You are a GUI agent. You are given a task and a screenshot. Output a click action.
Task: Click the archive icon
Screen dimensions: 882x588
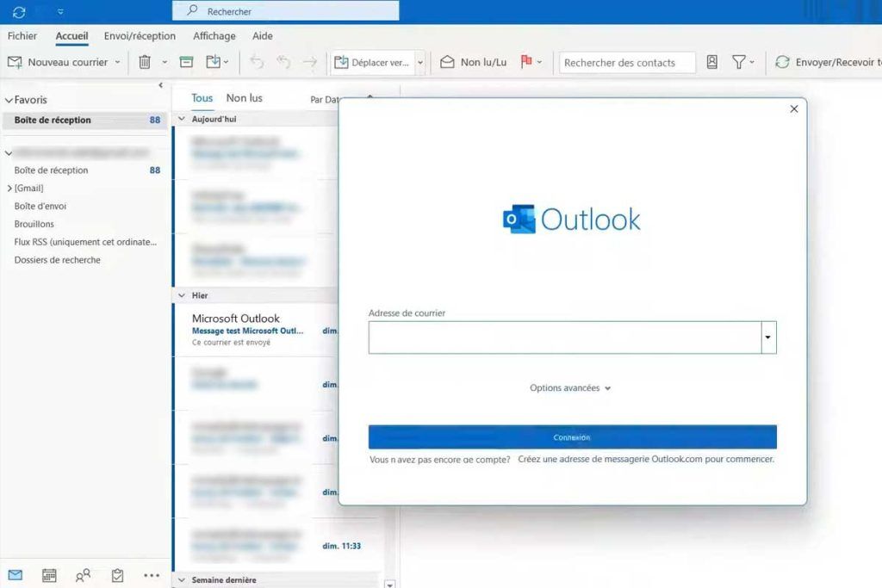(x=186, y=62)
